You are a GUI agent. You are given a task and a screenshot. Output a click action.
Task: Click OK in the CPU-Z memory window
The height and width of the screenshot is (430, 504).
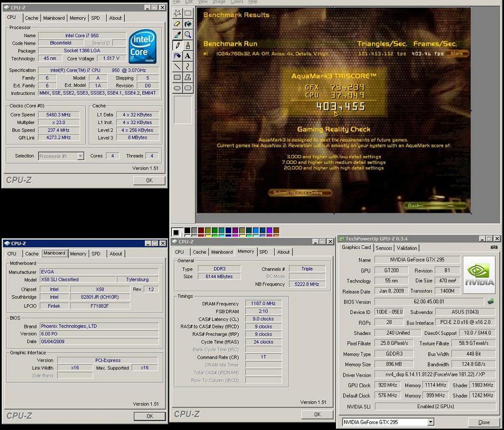[317, 414]
